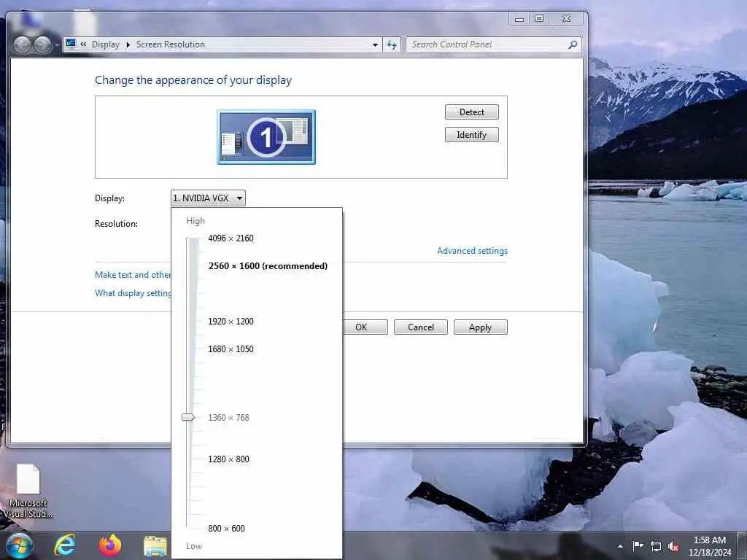
Task: Open the Display dropdown NVIDIA VGX
Action: (x=208, y=198)
